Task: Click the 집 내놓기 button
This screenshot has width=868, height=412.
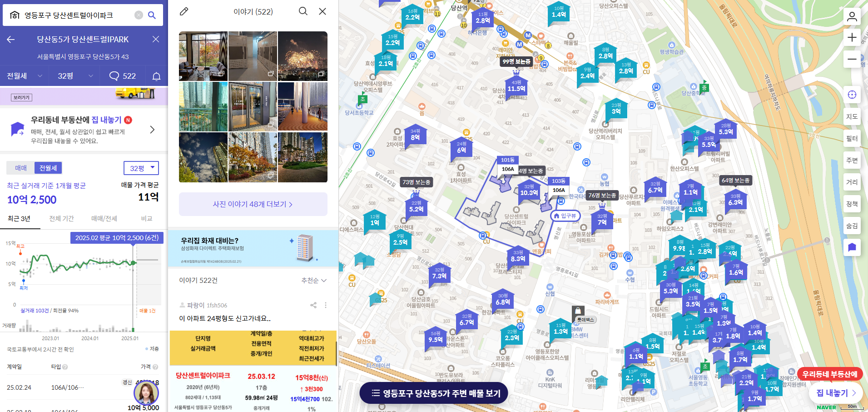Action: [x=835, y=393]
